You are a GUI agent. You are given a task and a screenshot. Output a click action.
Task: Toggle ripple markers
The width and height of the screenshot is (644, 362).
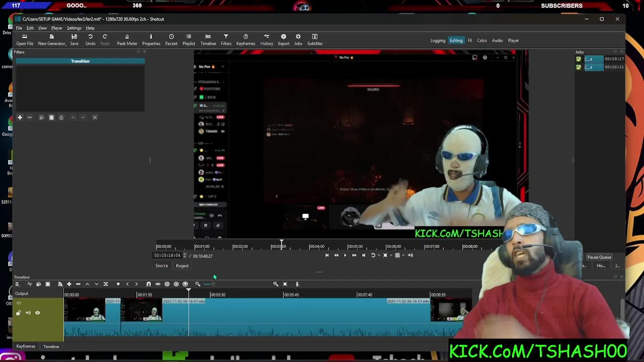[x=185, y=284]
